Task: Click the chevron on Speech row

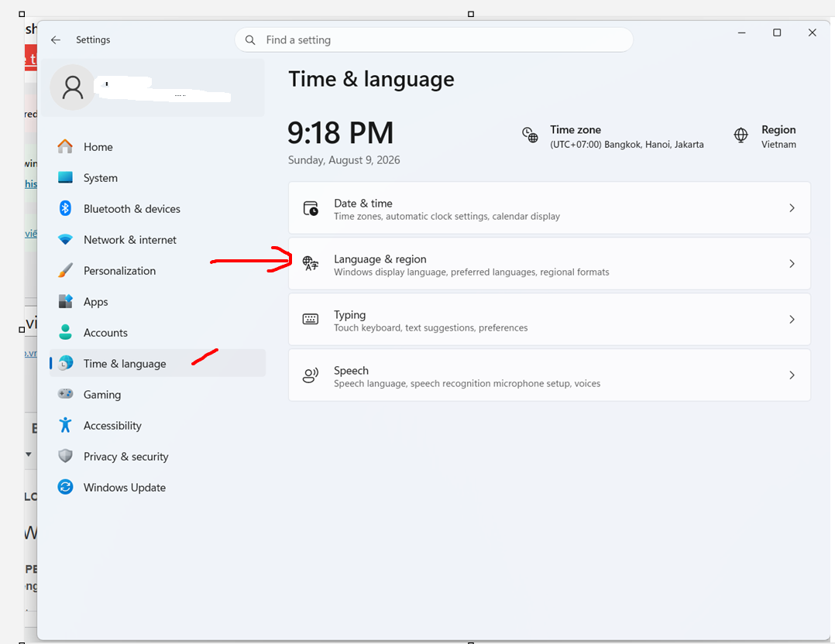Action: click(x=792, y=375)
